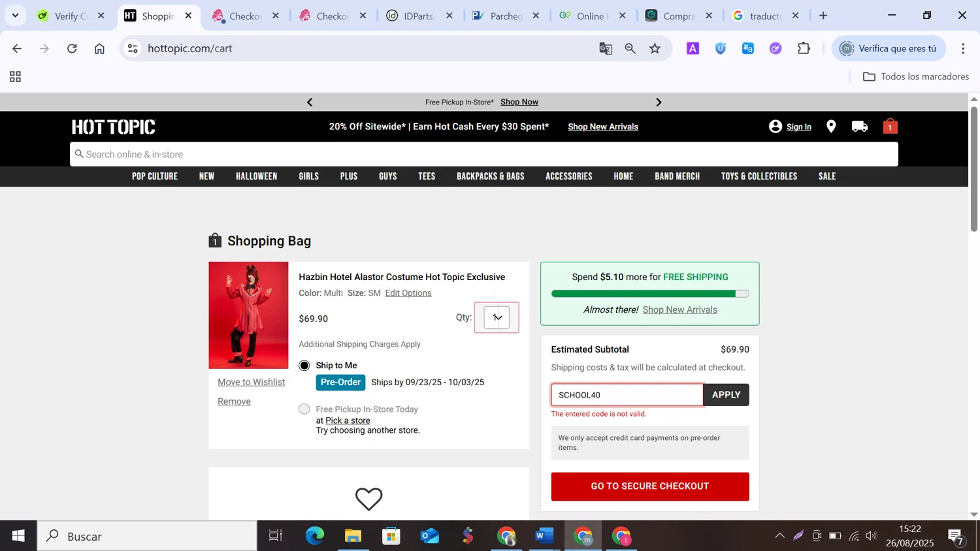Open the browser home page button
This screenshot has width=980, height=551.
coord(99,48)
